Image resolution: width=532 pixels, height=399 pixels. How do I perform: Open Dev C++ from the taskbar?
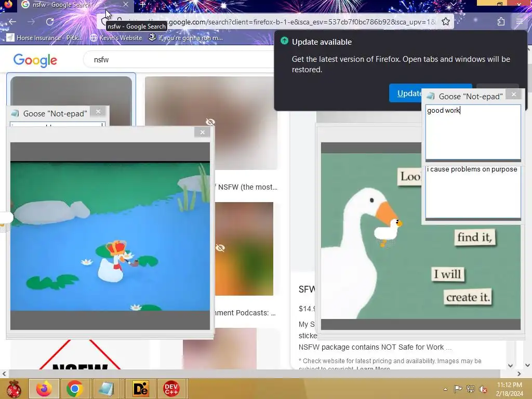coord(171,389)
